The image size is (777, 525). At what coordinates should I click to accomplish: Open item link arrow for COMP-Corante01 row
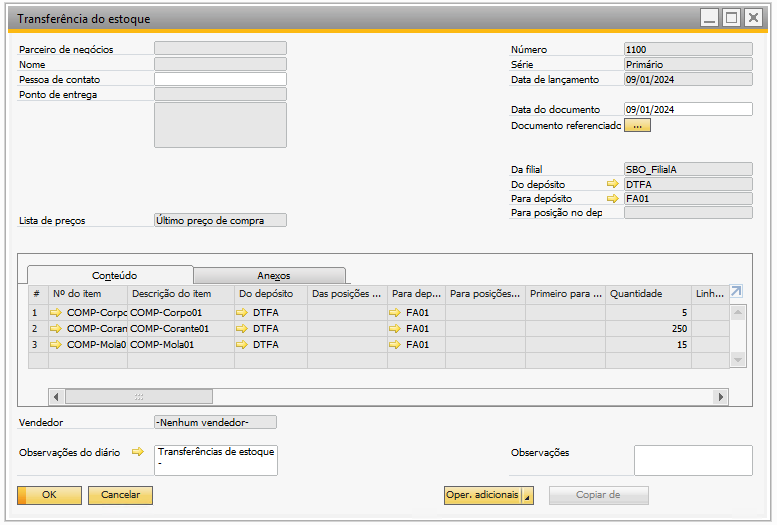pyautogui.click(x=56, y=329)
